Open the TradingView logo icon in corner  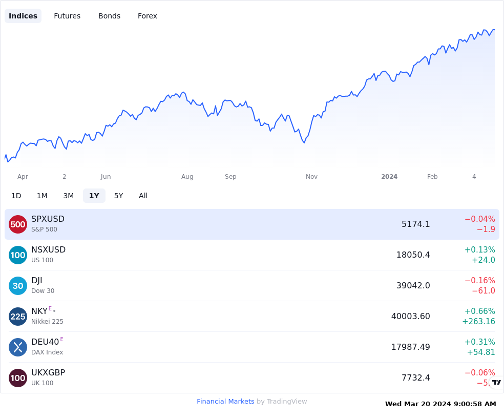point(496,382)
